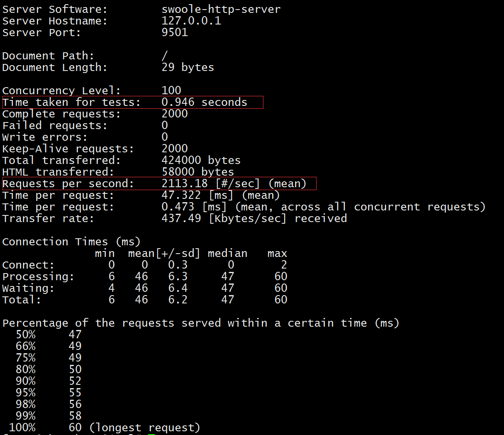
Task: Click the Document Length value 29 bytes
Action: coord(187,67)
